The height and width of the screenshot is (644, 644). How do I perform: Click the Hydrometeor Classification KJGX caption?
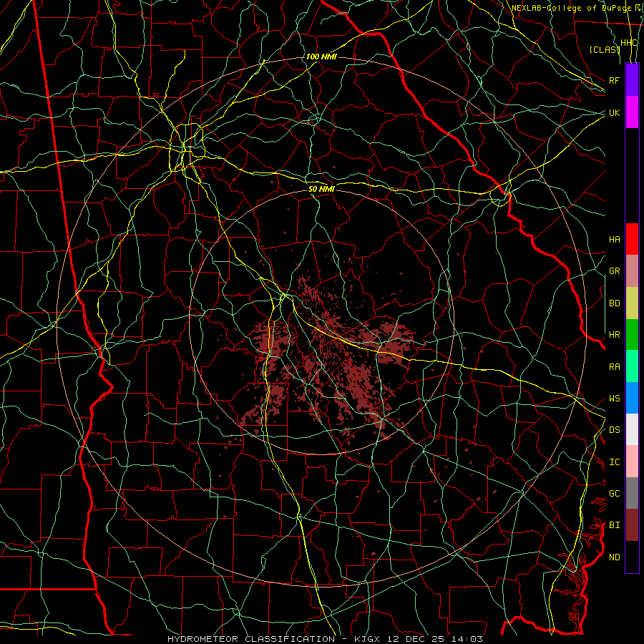click(x=325, y=639)
